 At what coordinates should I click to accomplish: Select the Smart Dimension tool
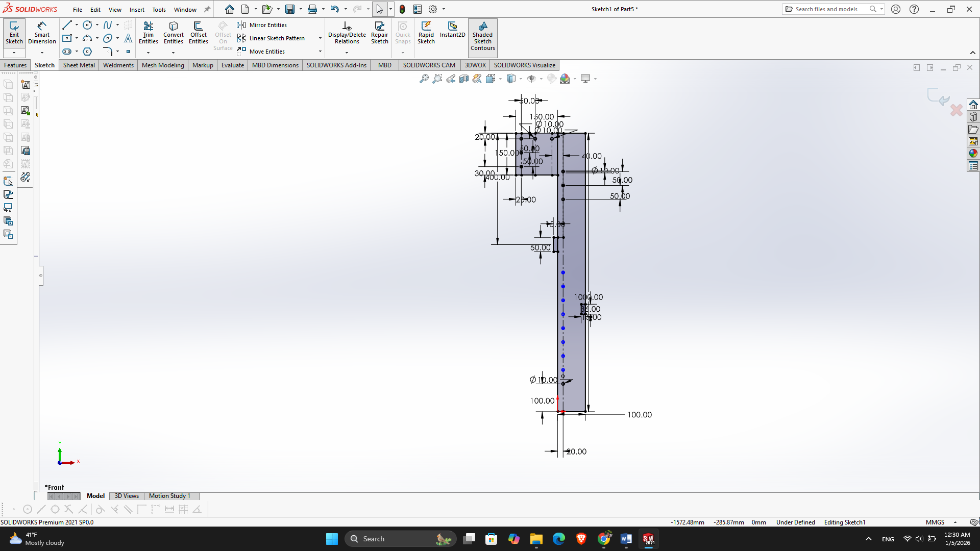pyautogui.click(x=42, y=33)
